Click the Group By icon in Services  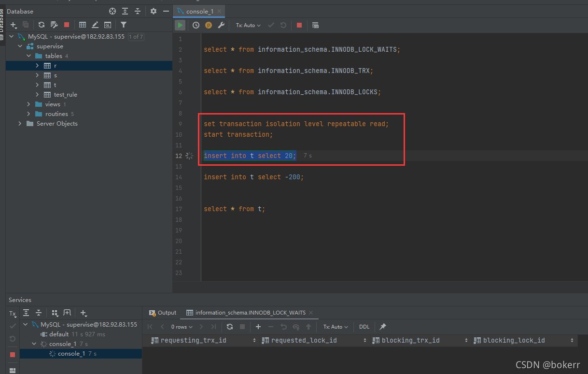point(55,313)
